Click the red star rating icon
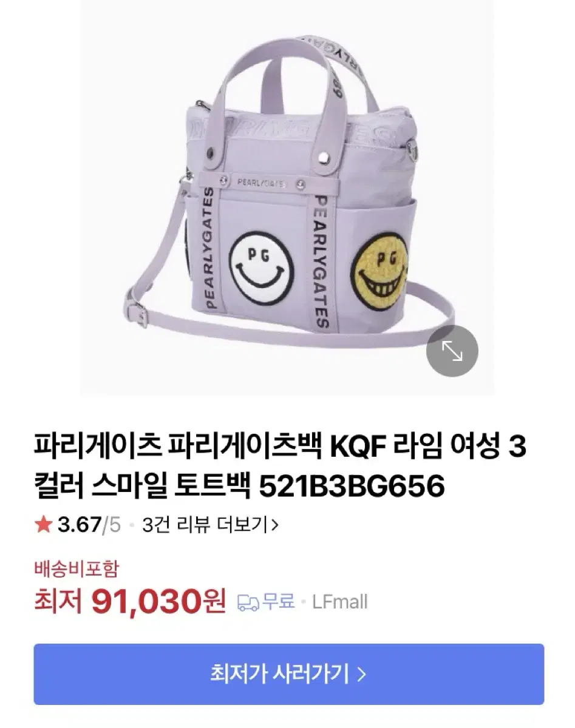Image resolution: width=575 pixels, height=728 pixels. [43, 525]
